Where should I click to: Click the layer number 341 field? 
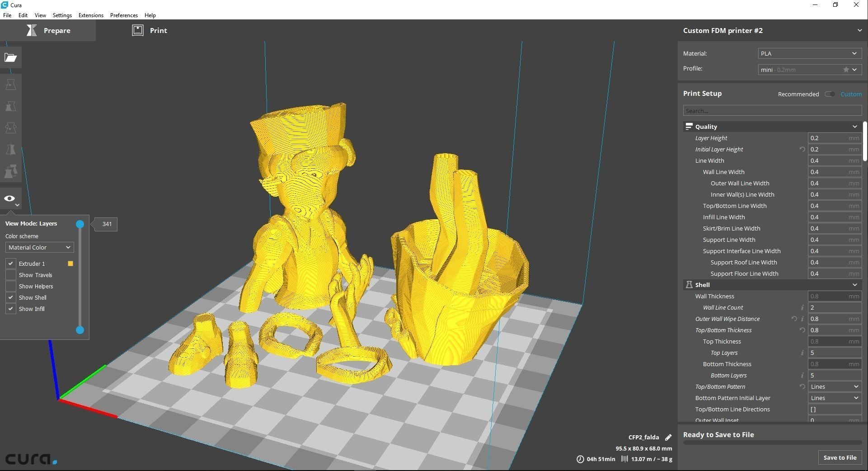(107, 224)
